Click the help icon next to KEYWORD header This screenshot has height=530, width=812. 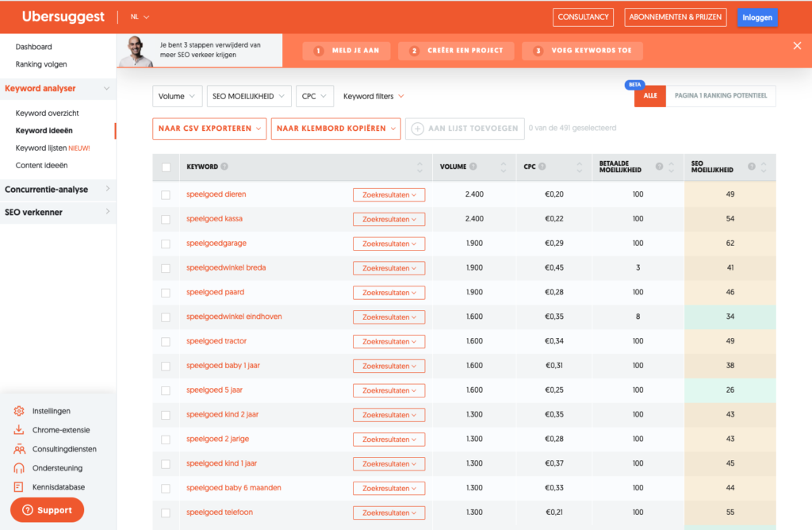coord(224,167)
